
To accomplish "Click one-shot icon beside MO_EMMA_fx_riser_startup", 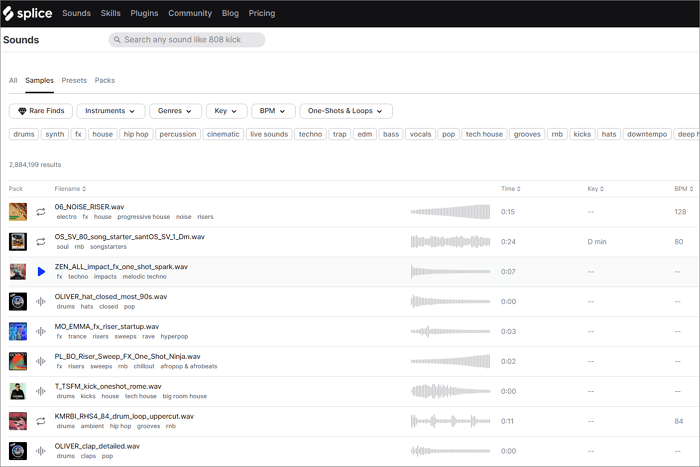I will pos(41,331).
